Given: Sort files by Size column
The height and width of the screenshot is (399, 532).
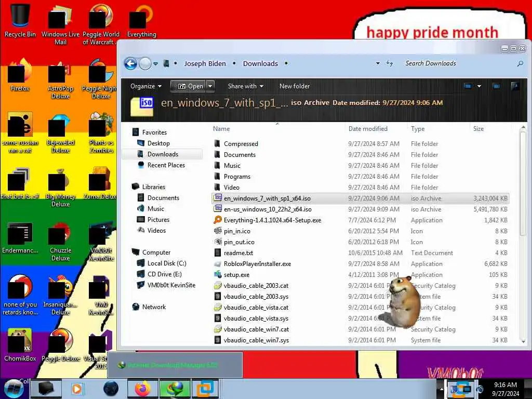Looking at the screenshot, I should 478,129.
